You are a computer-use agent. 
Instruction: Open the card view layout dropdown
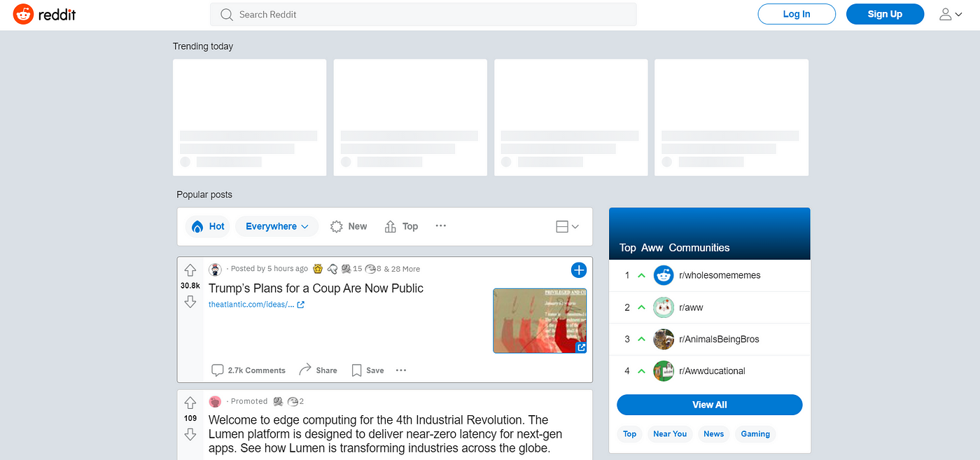click(x=567, y=226)
